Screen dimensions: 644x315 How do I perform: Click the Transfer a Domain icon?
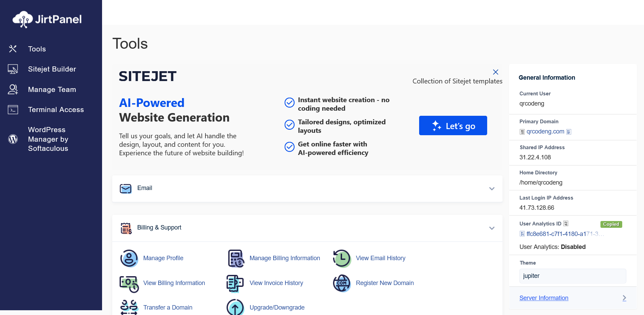tap(129, 307)
